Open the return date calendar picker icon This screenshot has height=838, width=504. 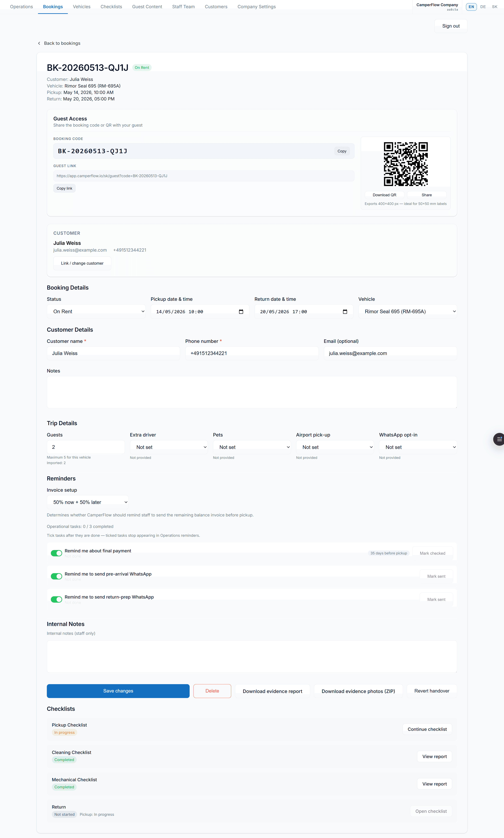[x=345, y=312]
